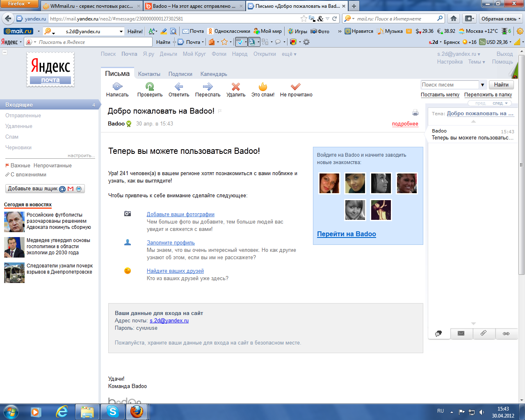The height and width of the screenshot is (420, 525).
Task: Click the page vertical scrollbar
Action: (522, 164)
